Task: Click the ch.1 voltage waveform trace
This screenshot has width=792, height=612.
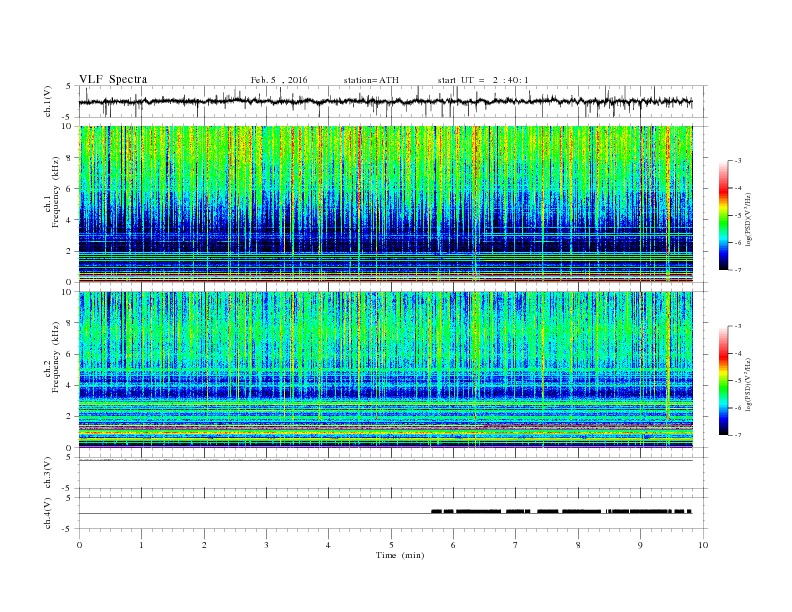Action: [x=385, y=102]
